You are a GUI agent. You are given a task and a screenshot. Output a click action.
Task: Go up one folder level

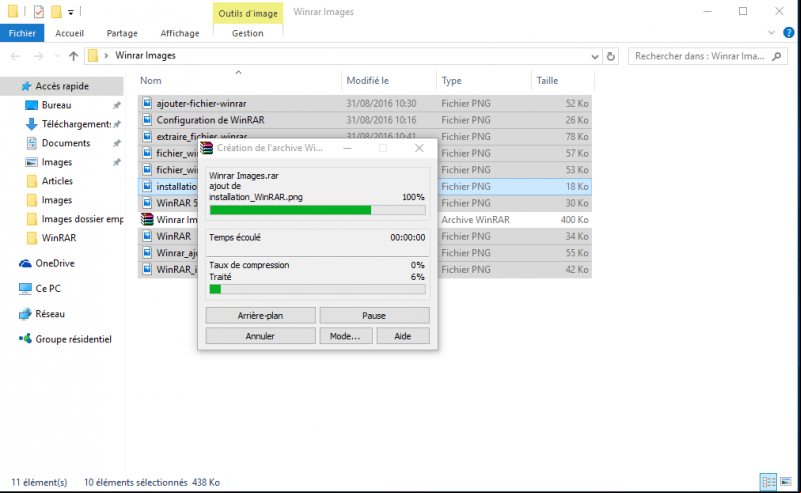74,56
